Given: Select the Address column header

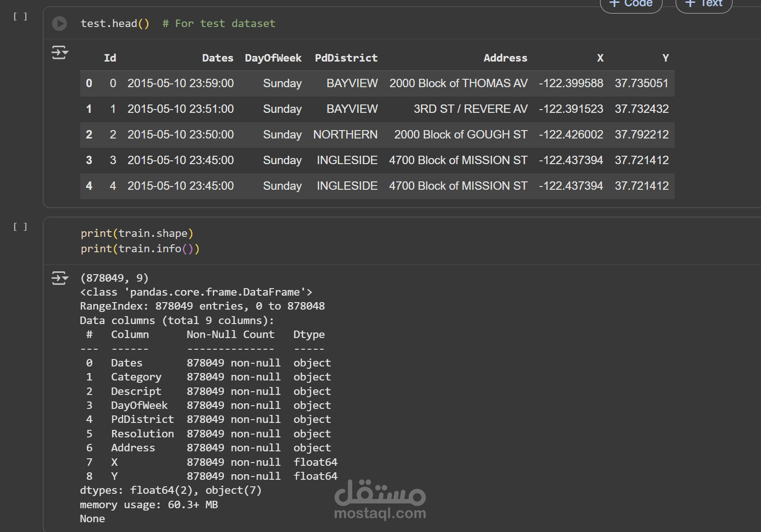Looking at the screenshot, I should pyautogui.click(x=505, y=58).
